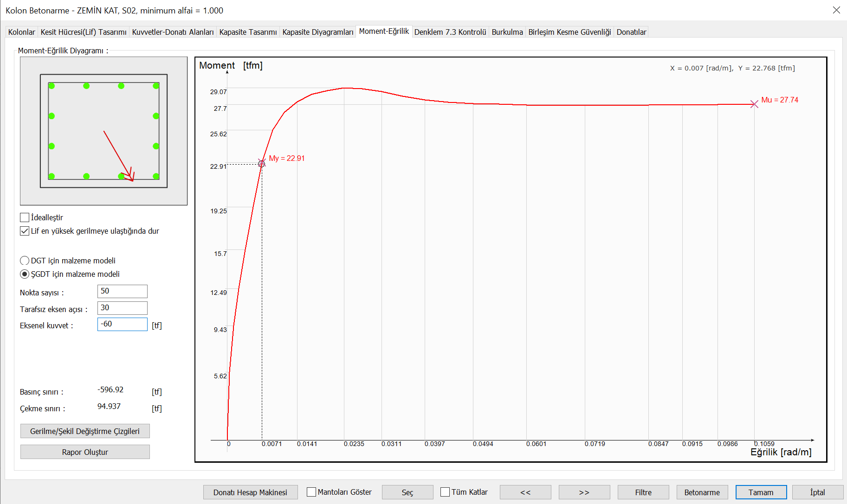Screen dimensions: 847x504
Task: Click the Mu = 27.74 marker on the curve
Action: [x=754, y=104]
